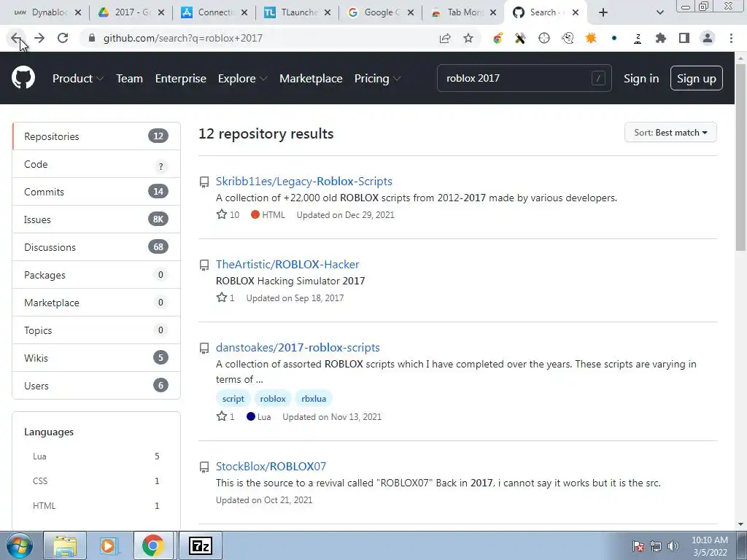Open a new browser tab
747x560 pixels.
pyautogui.click(x=603, y=12)
